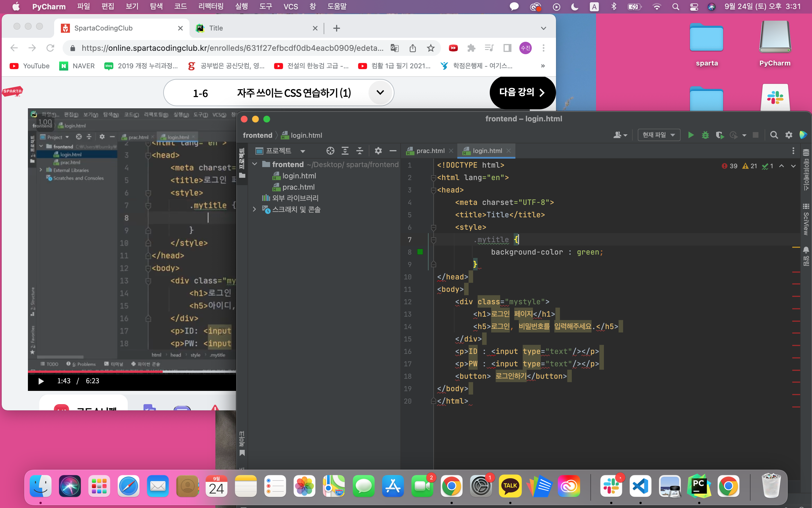Open the notifications bell tool window
Image resolution: width=812 pixels, height=508 pixels.
pyautogui.click(x=806, y=256)
